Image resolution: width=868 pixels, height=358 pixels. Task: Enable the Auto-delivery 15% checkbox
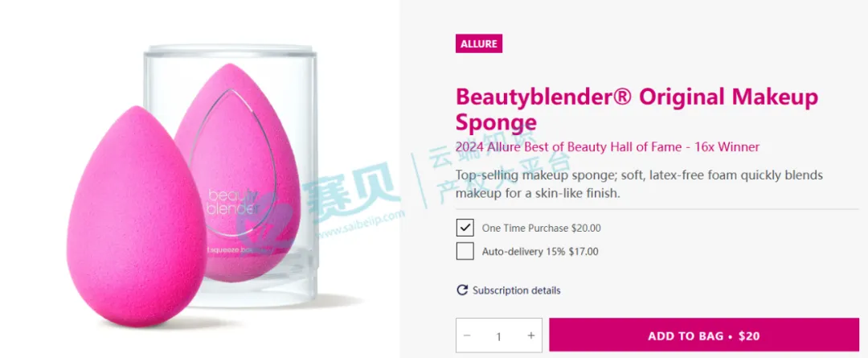465,251
